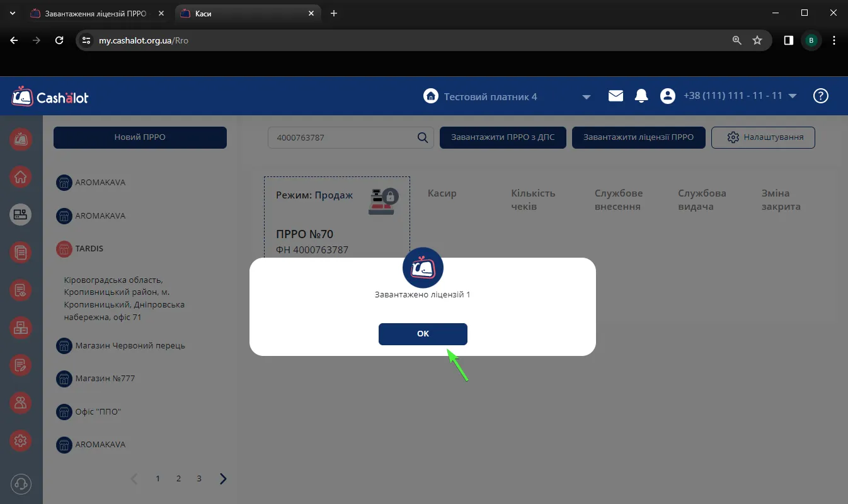Image resolution: width=848 pixels, height=504 pixels.
Task: Click the user profile avatar icon
Action: pyautogui.click(x=667, y=96)
